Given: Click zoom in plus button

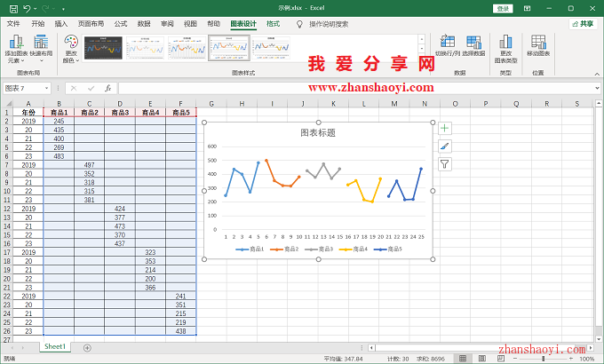Looking at the screenshot, I should [x=571, y=359].
